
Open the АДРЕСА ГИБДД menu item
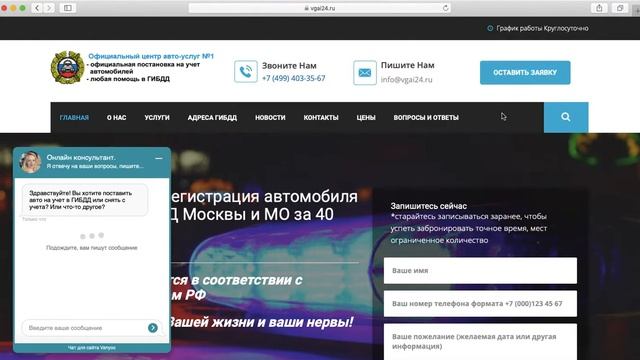(212, 118)
